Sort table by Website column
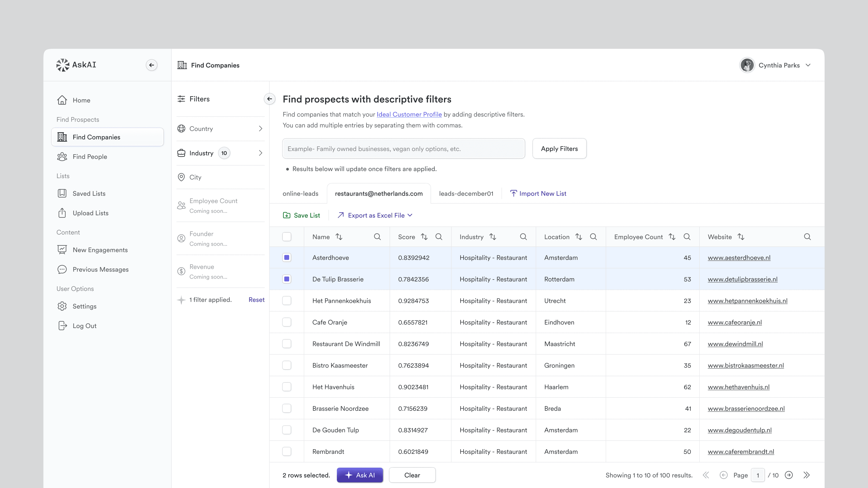This screenshot has height=488, width=868. (741, 237)
